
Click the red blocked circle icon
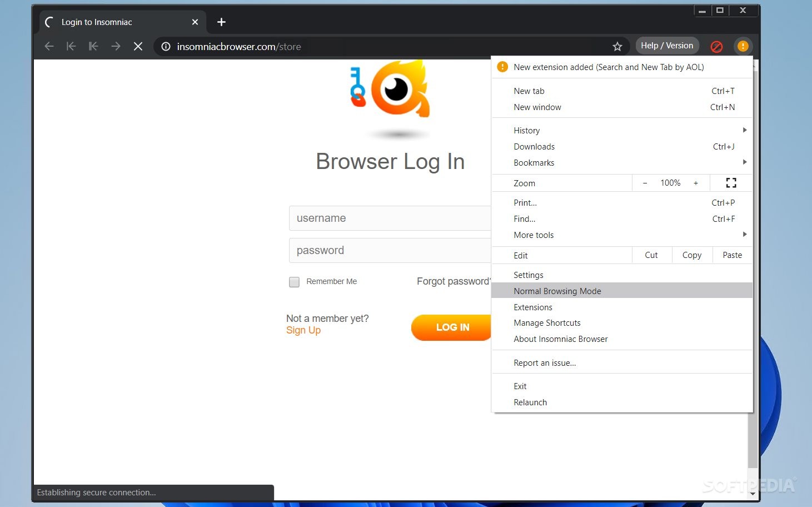coord(717,47)
